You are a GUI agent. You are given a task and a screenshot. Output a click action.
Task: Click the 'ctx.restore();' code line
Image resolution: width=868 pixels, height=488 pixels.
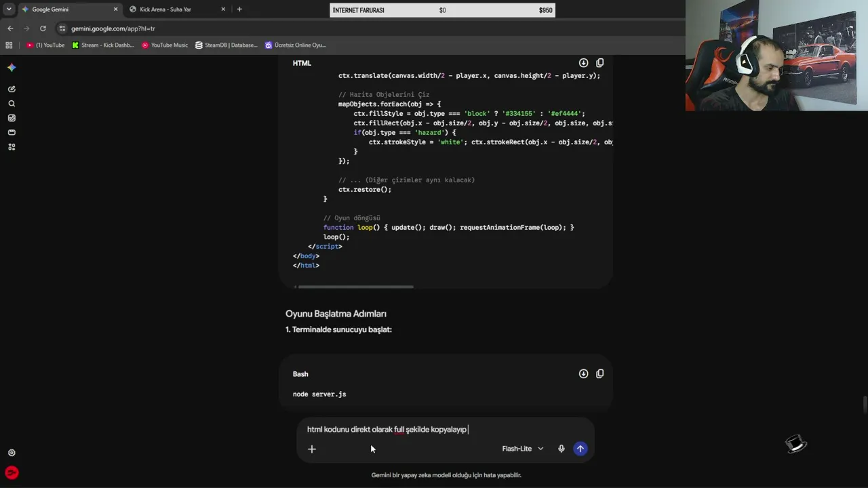tap(365, 189)
